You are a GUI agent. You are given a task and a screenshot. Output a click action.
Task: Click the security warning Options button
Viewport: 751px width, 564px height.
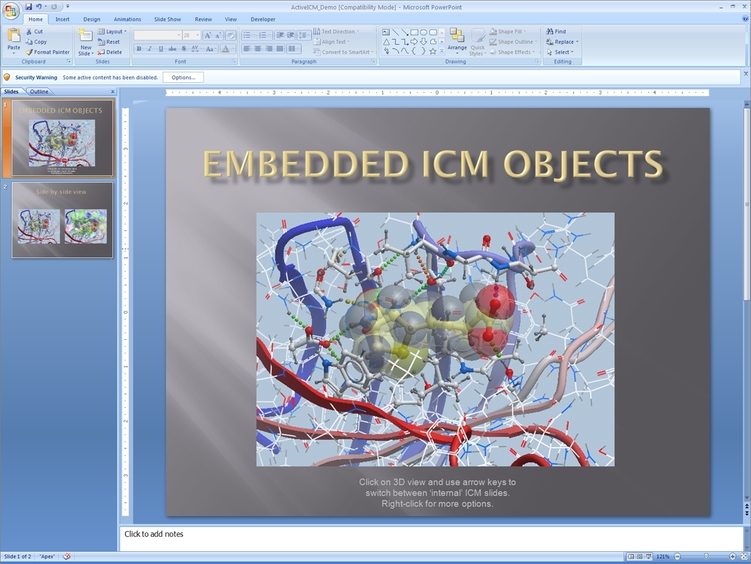[x=183, y=77]
